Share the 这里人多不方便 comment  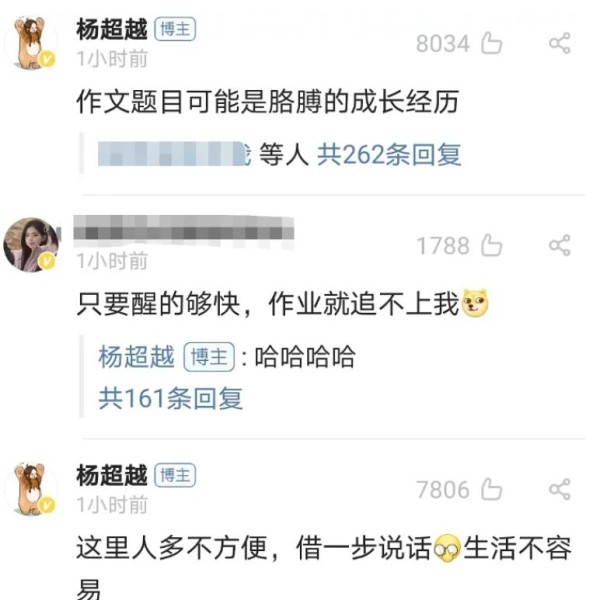coord(560,489)
